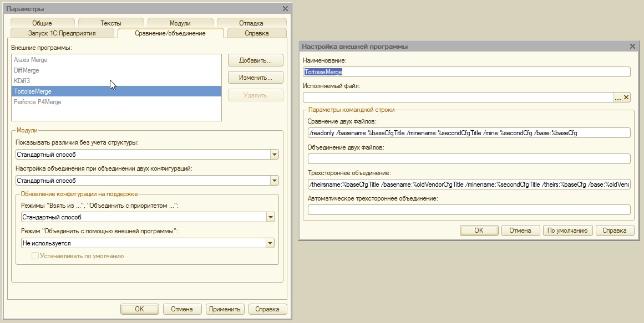Open the Тексты tab
Image resolution: width=644 pixels, height=323 pixels.
(x=111, y=23)
